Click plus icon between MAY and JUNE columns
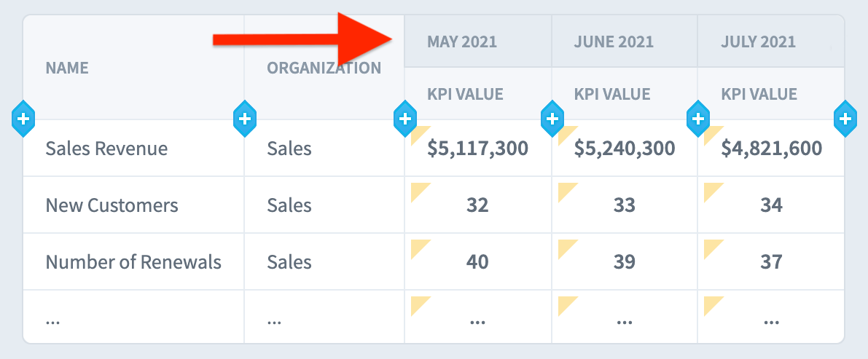Screen dimensions: 868x359 [552, 119]
